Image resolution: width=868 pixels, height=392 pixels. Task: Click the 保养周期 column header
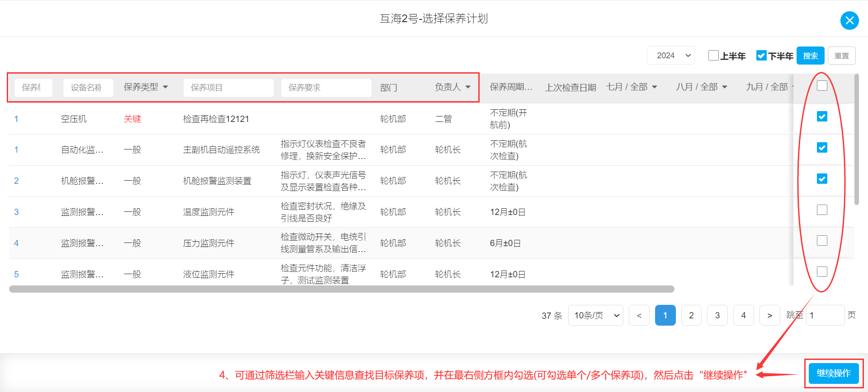click(511, 87)
